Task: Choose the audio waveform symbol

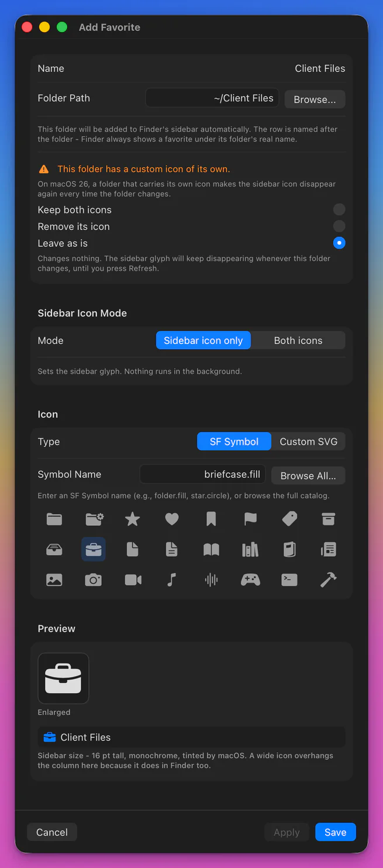Action: click(211, 580)
